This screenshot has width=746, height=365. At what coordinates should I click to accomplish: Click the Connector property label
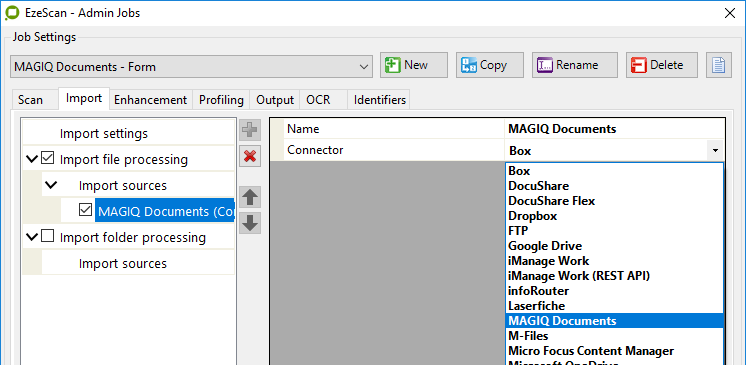pos(315,150)
